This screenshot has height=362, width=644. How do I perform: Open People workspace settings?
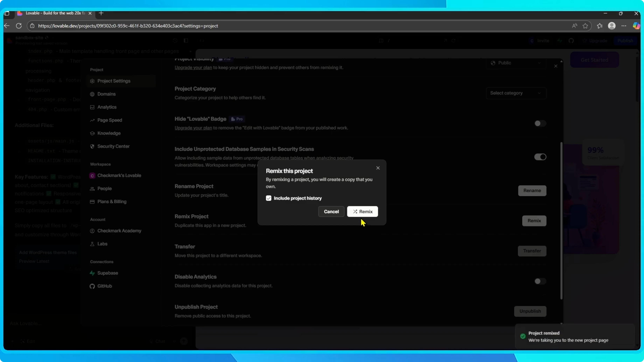click(x=121, y=188)
